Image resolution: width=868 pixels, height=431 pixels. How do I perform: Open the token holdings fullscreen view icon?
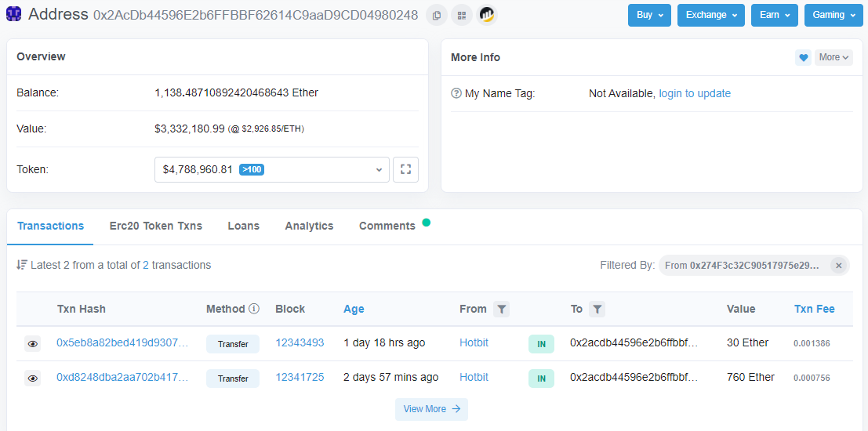(x=405, y=169)
